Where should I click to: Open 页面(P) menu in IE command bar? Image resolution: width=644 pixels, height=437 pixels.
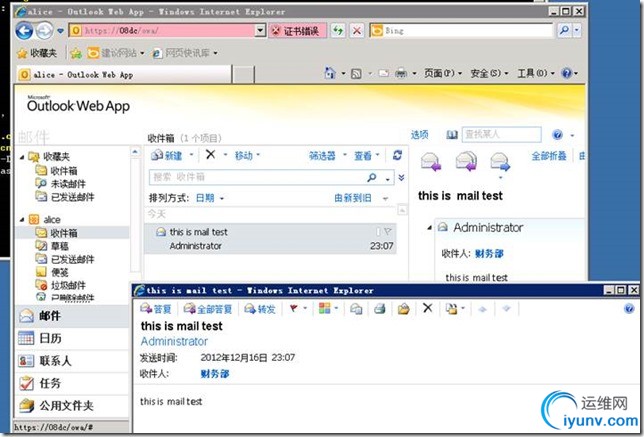click(x=442, y=73)
